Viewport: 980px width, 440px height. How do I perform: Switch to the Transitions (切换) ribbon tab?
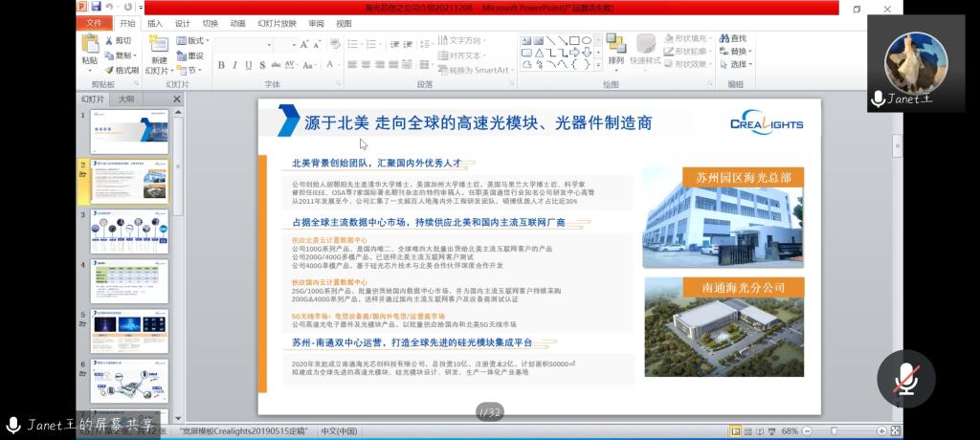[x=210, y=24]
